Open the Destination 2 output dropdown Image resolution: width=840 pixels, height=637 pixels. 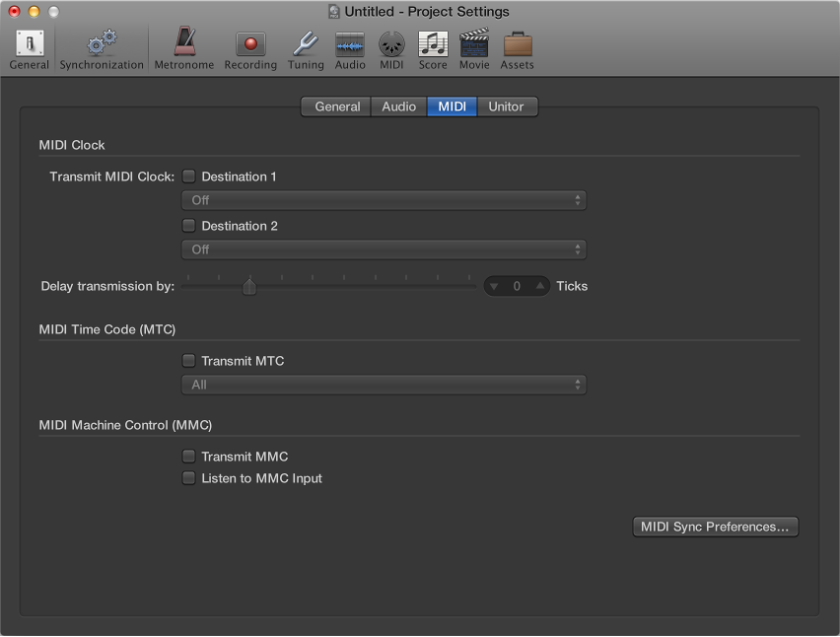(383, 249)
